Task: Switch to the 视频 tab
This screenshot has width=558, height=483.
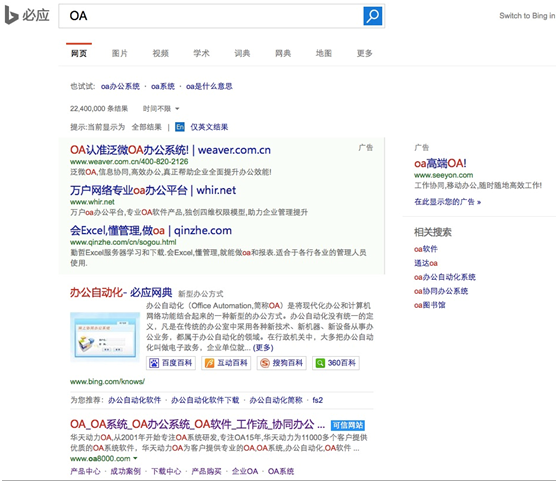Action: point(160,53)
